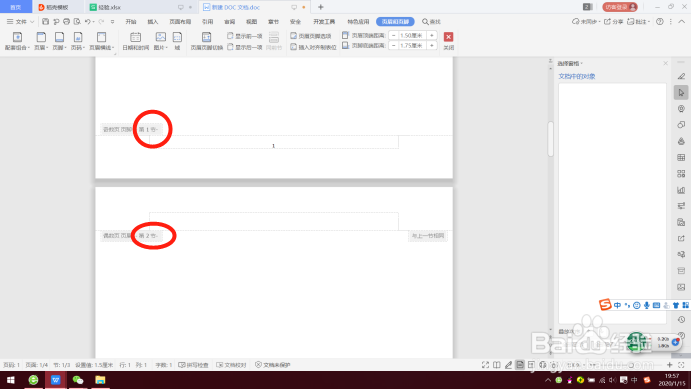Click the Undo arrow icon
Screen dimensions: 692x389
click(x=87, y=22)
